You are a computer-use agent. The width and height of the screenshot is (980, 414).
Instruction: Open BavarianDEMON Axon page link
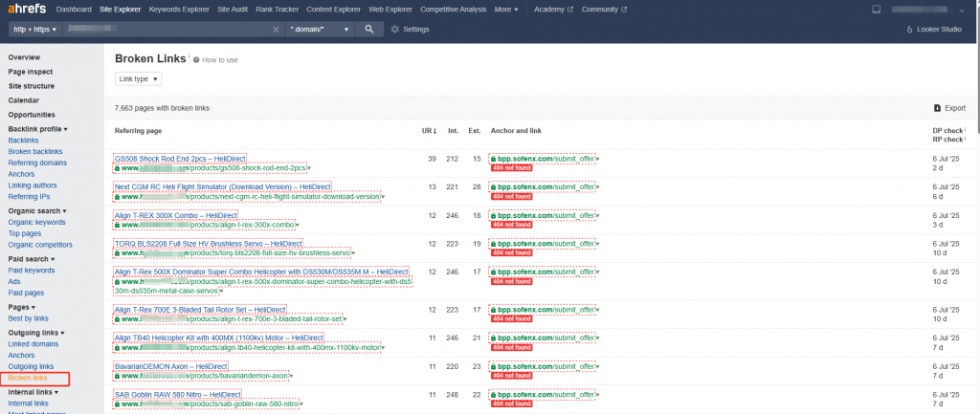tap(171, 366)
